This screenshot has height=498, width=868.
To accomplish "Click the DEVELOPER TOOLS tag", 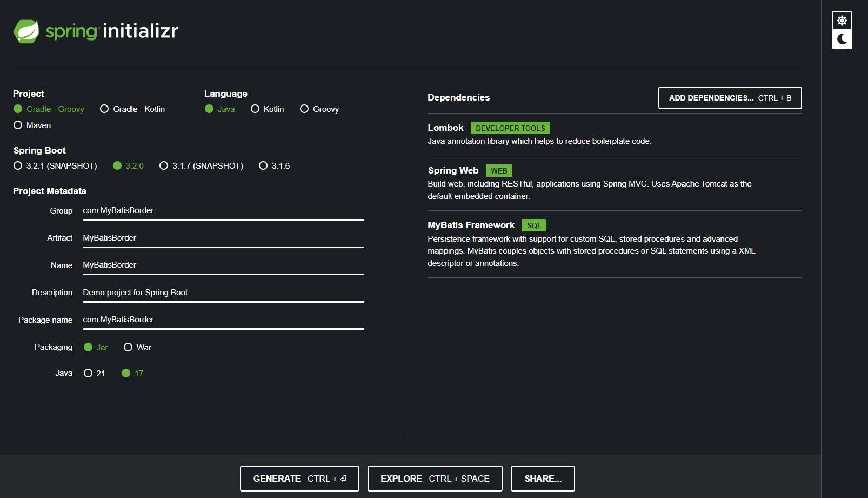I will (x=510, y=128).
